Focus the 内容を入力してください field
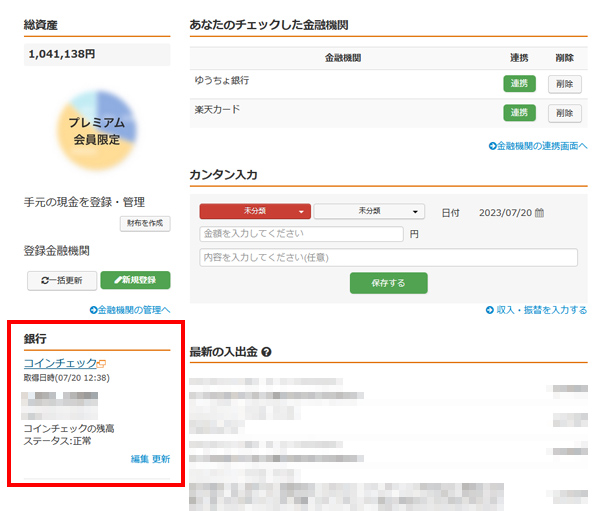The height and width of the screenshot is (511, 600). tap(388, 257)
